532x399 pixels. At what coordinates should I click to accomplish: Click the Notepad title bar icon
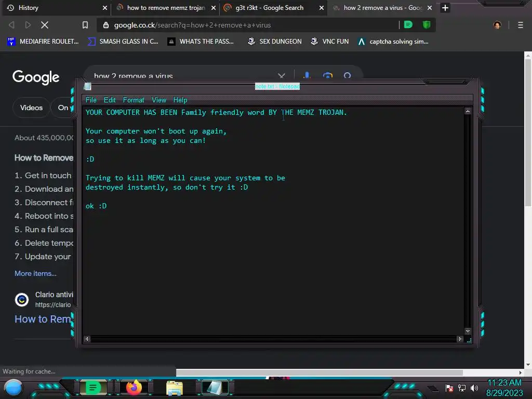[87, 86]
